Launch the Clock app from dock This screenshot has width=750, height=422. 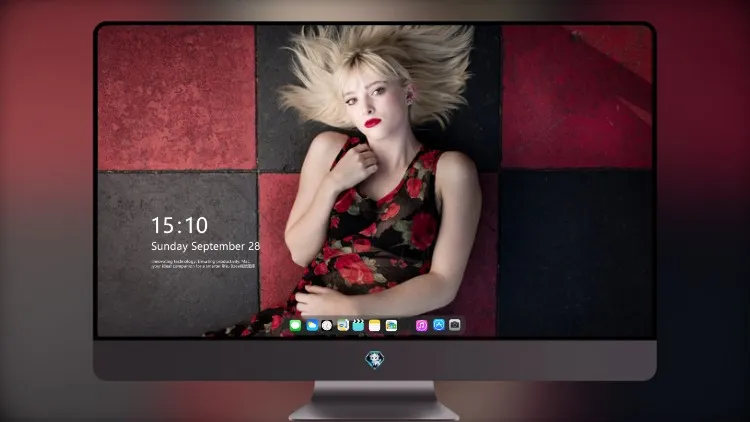327,325
